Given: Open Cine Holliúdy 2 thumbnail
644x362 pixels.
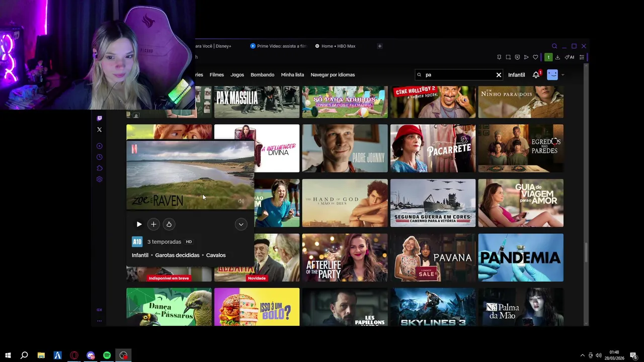Looking at the screenshot, I should click(x=433, y=102).
